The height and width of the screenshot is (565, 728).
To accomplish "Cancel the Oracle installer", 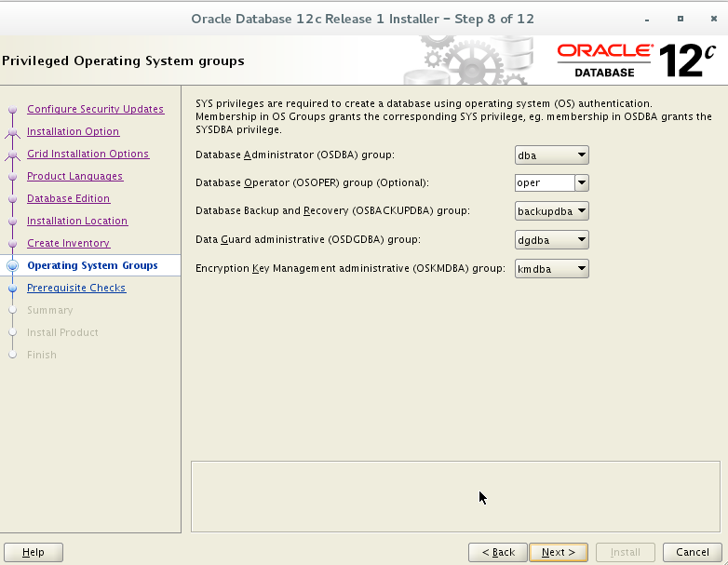I will (x=693, y=553).
